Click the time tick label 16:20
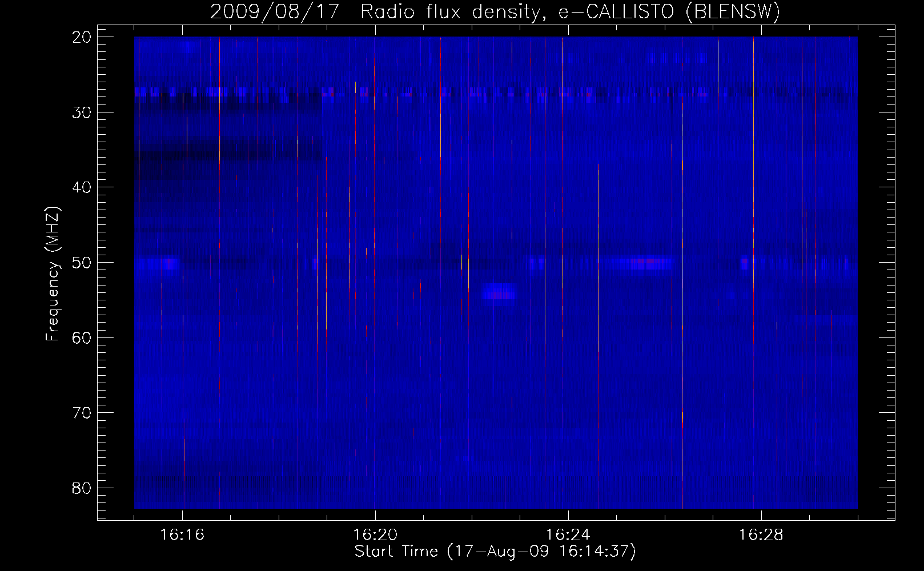This screenshot has width=924, height=571. coord(375,534)
